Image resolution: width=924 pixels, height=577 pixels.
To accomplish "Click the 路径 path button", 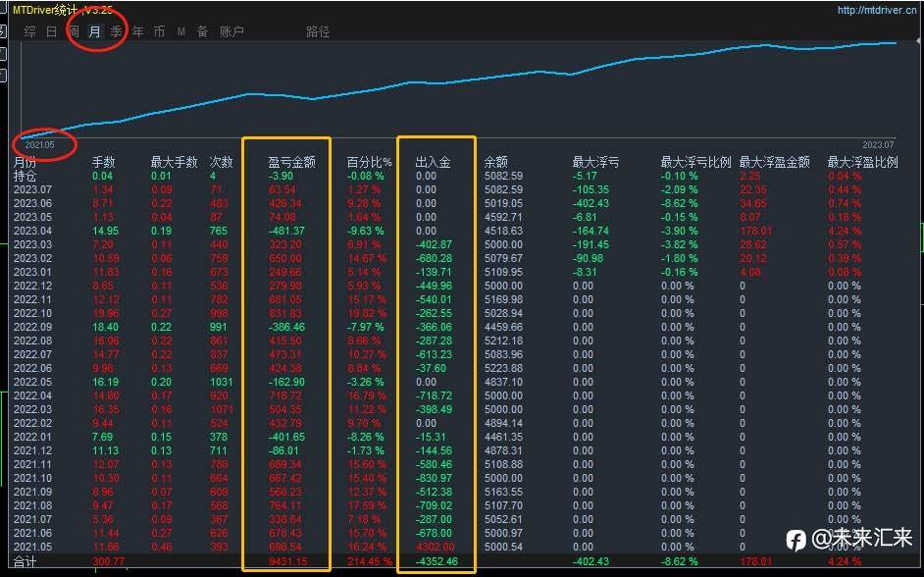I will (318, 31).
